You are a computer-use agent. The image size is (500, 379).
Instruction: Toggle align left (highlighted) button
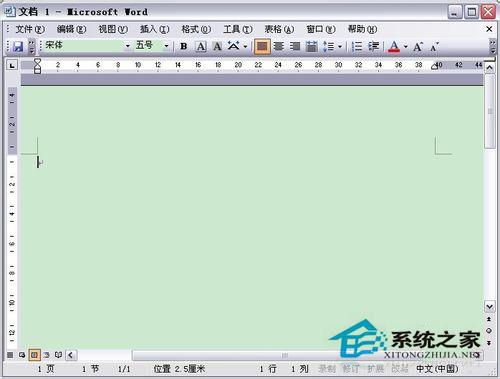(262, 46)
